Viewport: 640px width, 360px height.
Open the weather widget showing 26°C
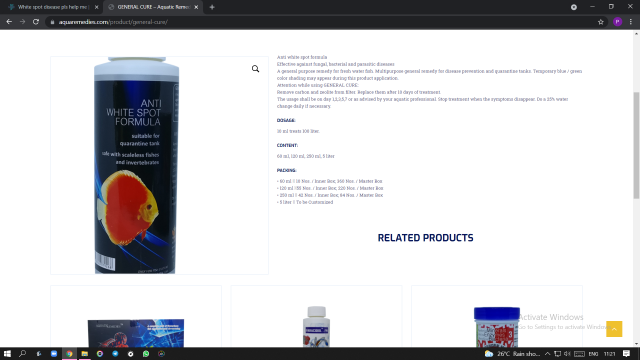512,354
